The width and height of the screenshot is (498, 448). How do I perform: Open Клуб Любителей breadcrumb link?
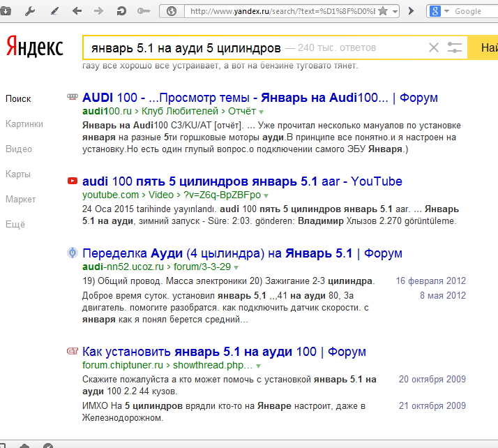point(180,111)
